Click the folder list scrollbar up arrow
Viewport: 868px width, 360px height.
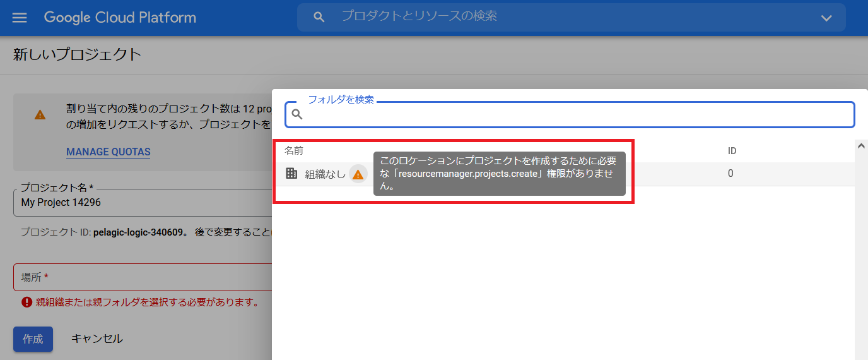tap(861, 146)
